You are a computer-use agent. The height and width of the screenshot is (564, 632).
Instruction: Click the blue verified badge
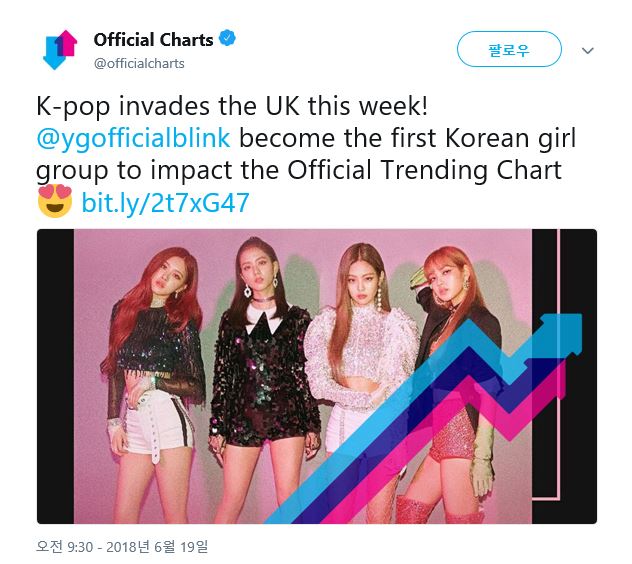click(x=228, y=40)
